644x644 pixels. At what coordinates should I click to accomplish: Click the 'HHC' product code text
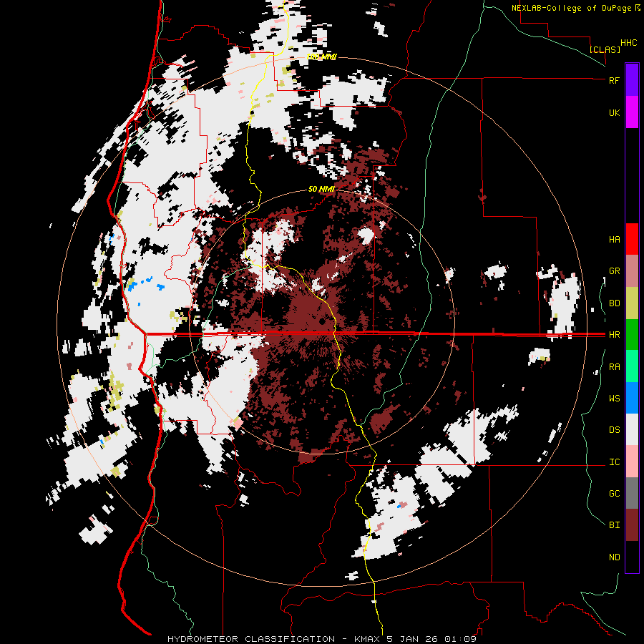tap(628, 43)
